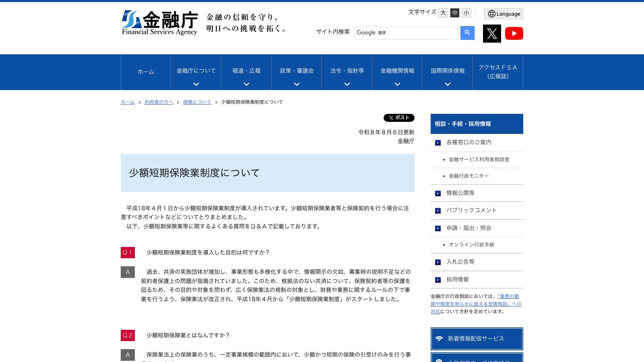The height and width of the screenshot is (362, 644).
Task: Click ホーム breadcrumb link
Action: click(128, 102)
